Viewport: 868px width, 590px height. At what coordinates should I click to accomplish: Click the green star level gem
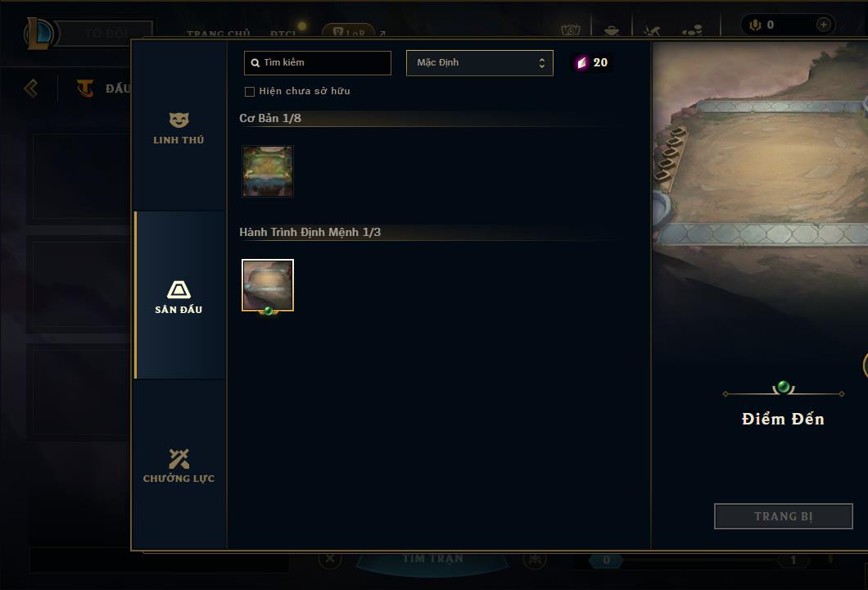coord(783,387)
